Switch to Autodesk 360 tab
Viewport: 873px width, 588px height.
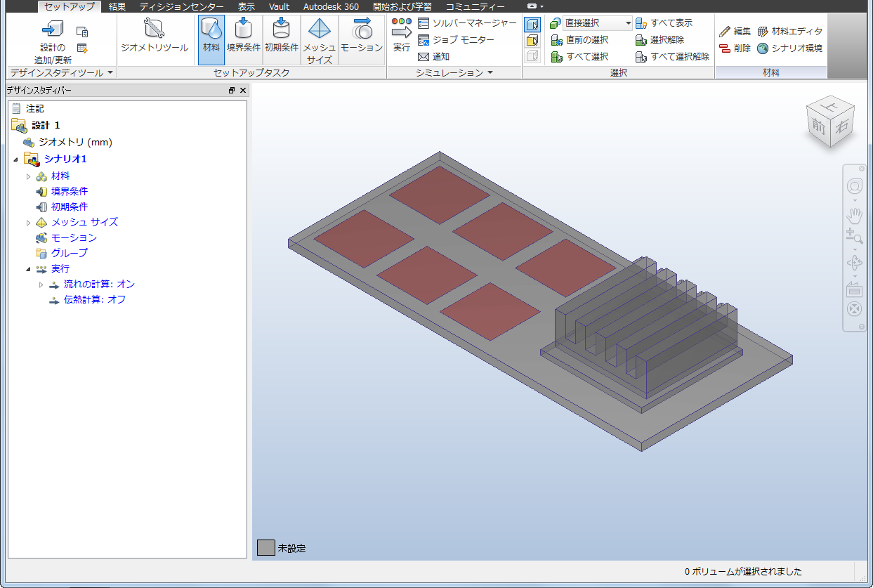tap(331, 6)
